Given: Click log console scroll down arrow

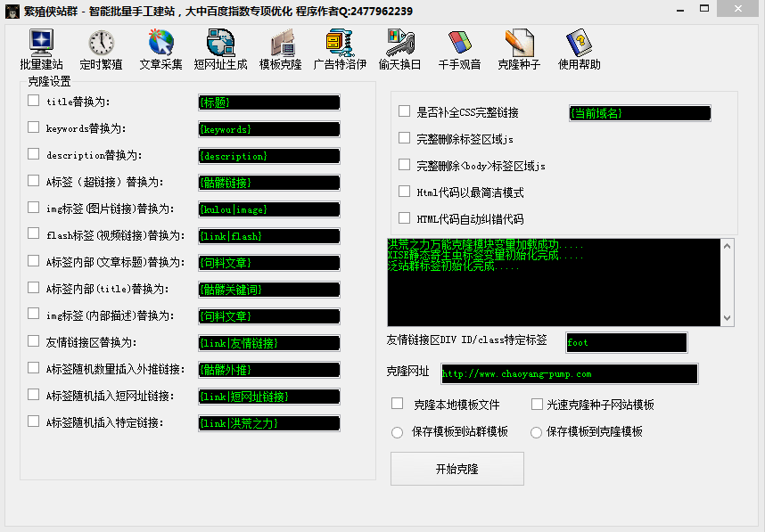Looking at the screenshot, I should [727, 318].
